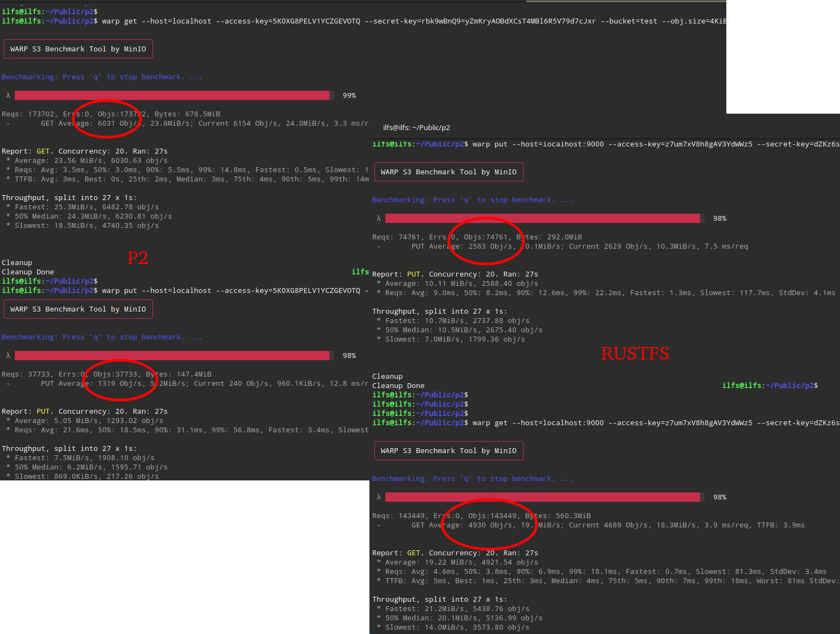Click the warp get command line in the P2 terminal
Screen dimensions: 840x634
[x=219, y=21]
